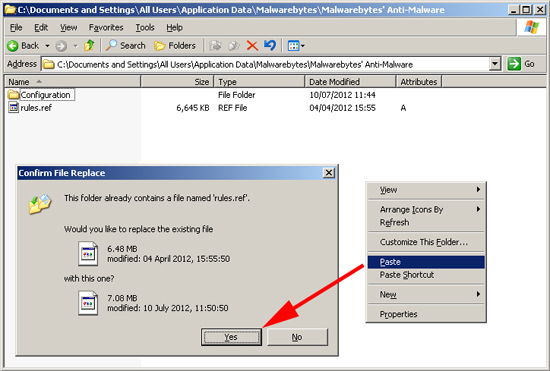
Task: Sort by the Size column header
Action: point(177,82)
